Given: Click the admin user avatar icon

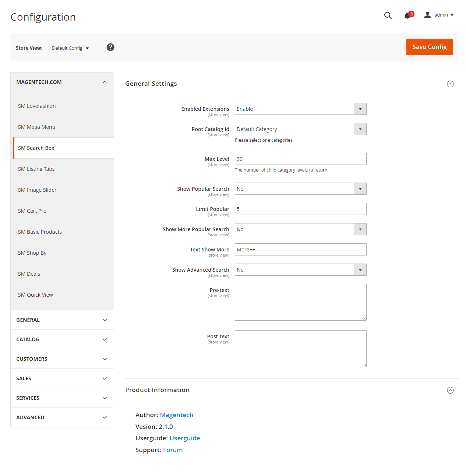Looking at the screenshot, I should [x=427, y=15].
